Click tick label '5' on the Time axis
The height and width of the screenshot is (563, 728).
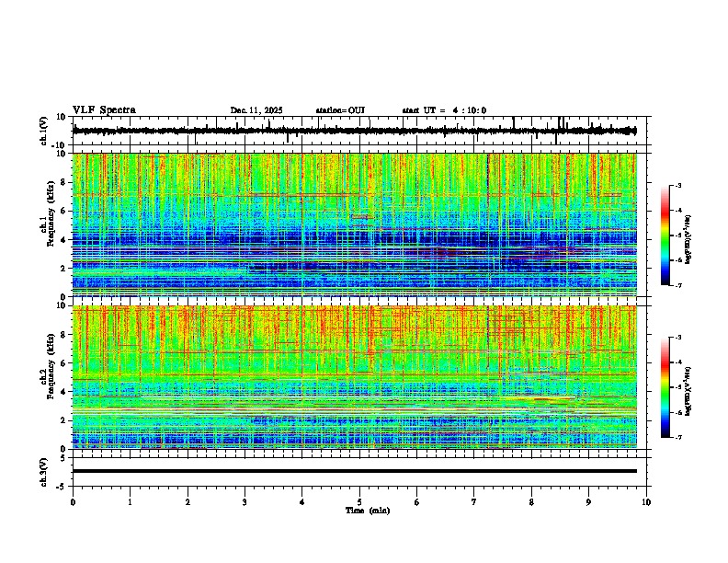(x=359, y=501)
